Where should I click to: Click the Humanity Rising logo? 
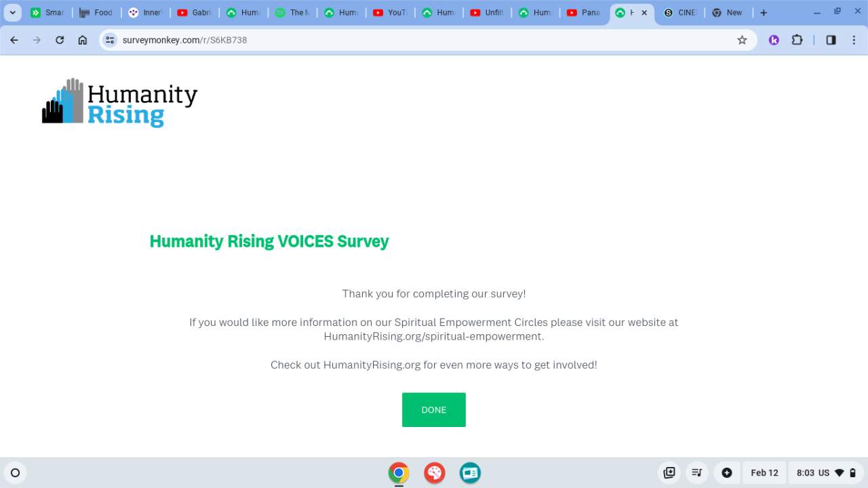(x=119, y=103)
